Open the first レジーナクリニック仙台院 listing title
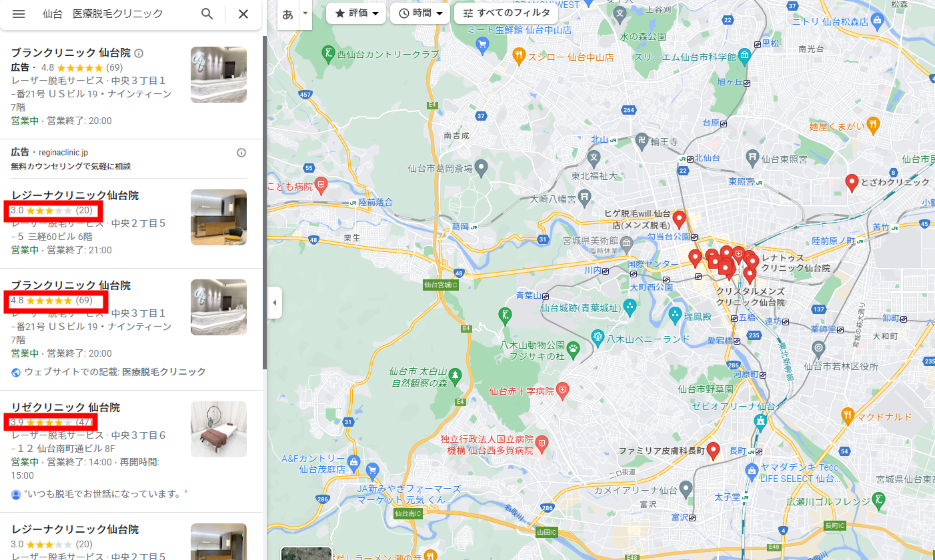The image size is (935, 560). pyautogui.click(x=75, y=195)
